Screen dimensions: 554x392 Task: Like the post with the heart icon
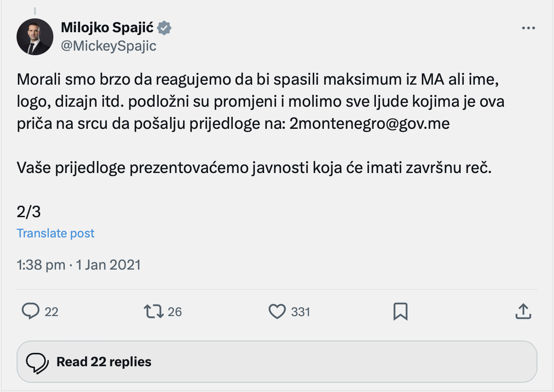277,312
